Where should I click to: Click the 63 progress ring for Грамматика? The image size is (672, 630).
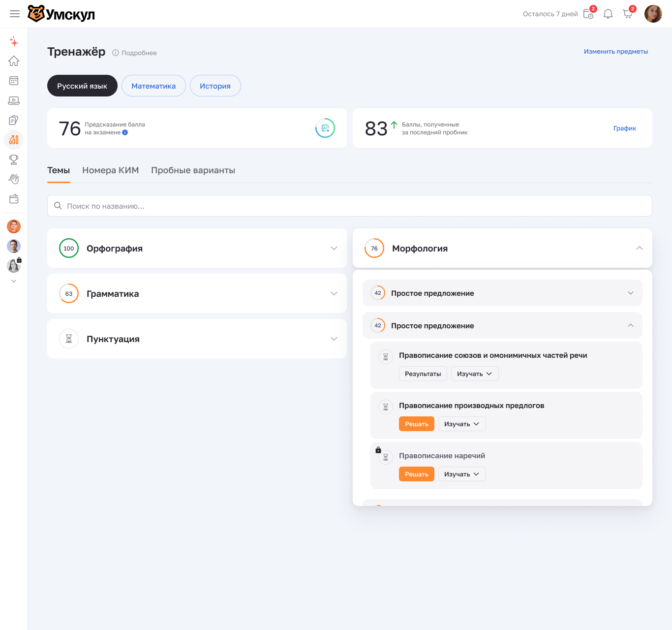[x=69, y=293]
